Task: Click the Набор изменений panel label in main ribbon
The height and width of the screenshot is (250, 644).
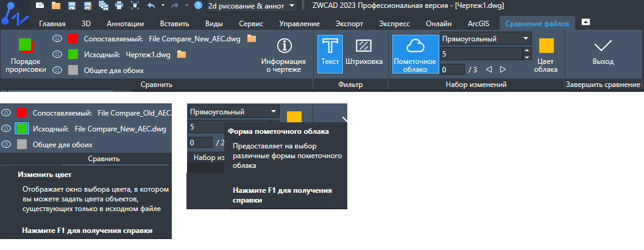Action: (x=476, y=85)
